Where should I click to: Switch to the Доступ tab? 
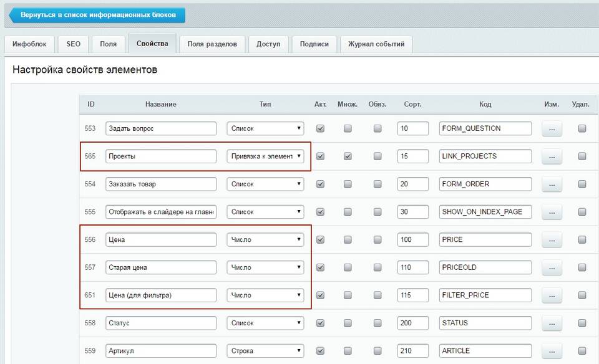coord(268,44)
